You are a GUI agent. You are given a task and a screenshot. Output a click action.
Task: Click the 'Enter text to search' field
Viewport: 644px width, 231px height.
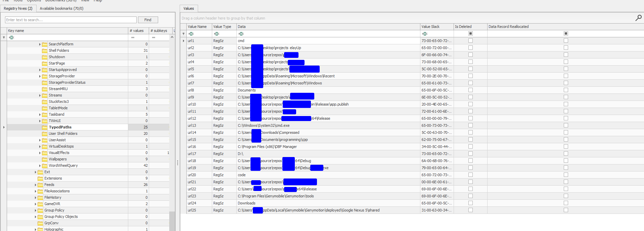pos(71,20)
